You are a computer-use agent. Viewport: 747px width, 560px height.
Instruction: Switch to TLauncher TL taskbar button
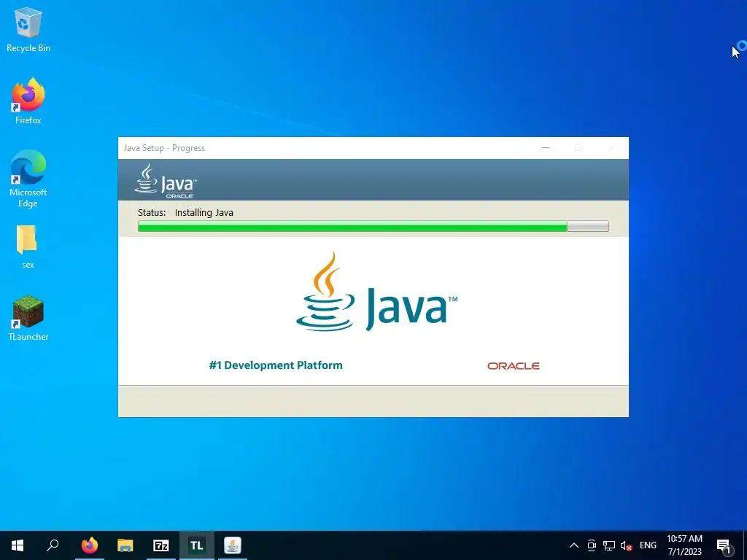tap(197, 545)
